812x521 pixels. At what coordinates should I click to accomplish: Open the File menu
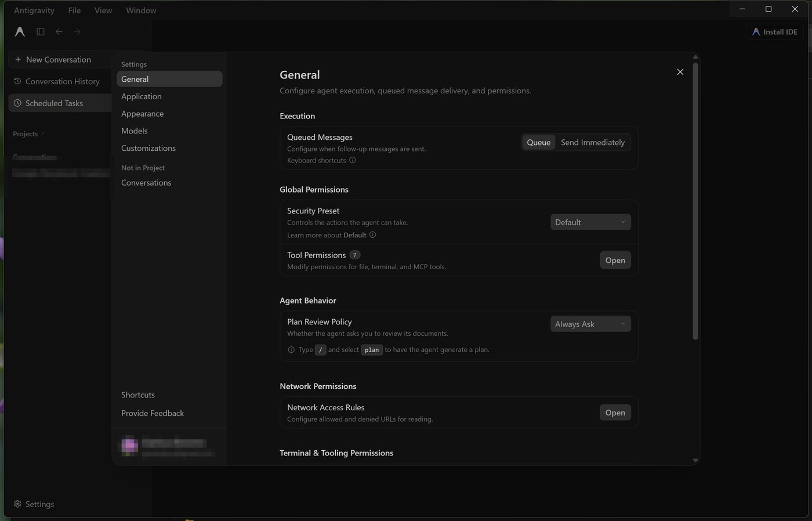[x=74, y=10]
